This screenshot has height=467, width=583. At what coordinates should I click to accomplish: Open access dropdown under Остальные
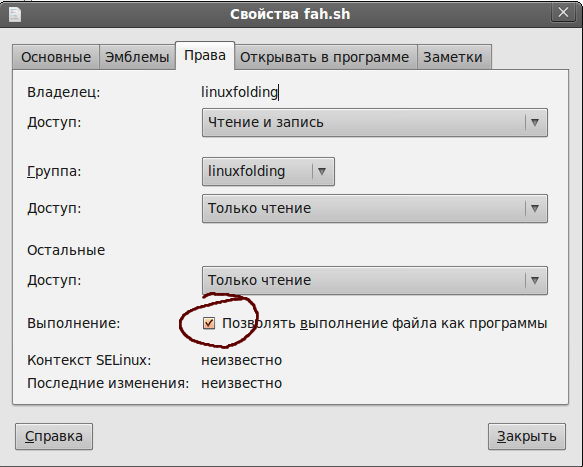click(375, 280)
